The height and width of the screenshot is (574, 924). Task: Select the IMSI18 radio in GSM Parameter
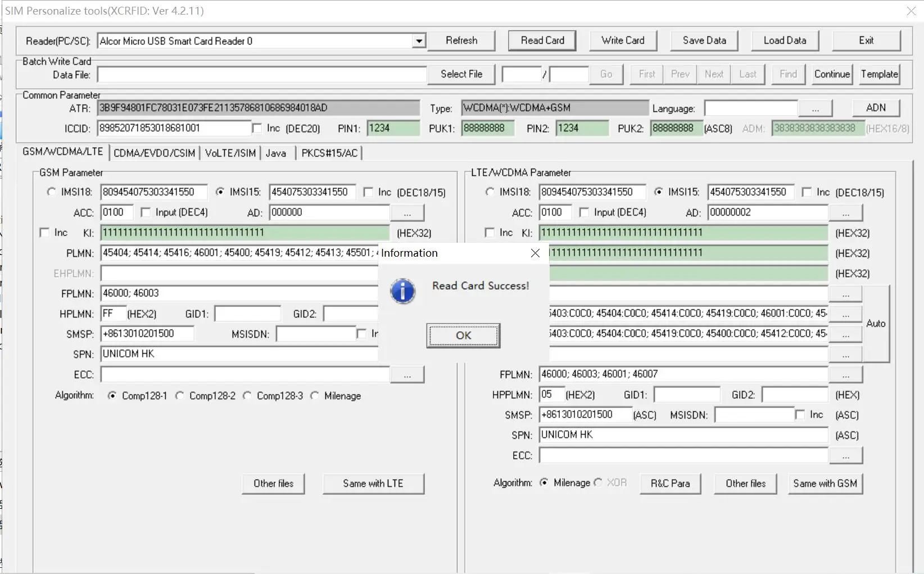(x=51, y=192)
